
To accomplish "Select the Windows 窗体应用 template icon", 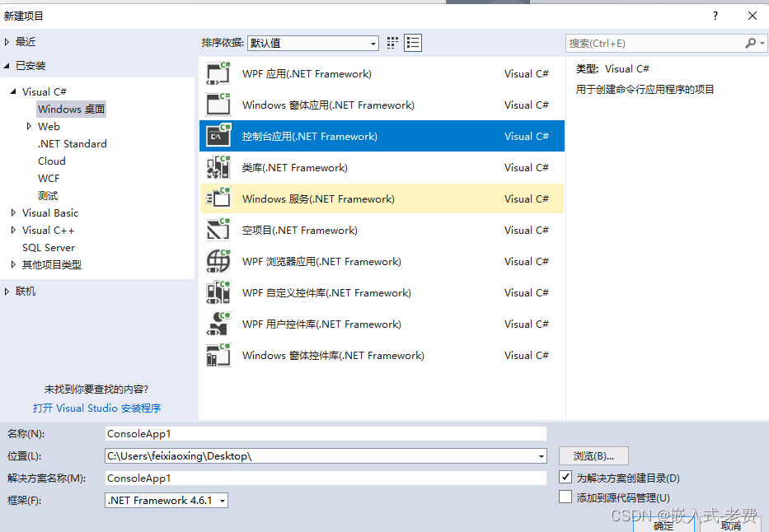I will (x=218, y=105).
